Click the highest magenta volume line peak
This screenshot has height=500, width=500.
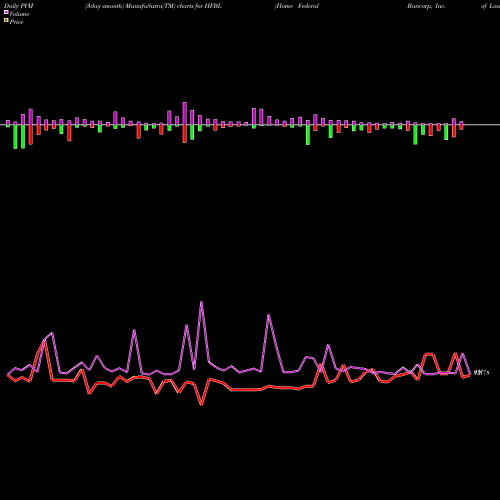tap(201, 302)
